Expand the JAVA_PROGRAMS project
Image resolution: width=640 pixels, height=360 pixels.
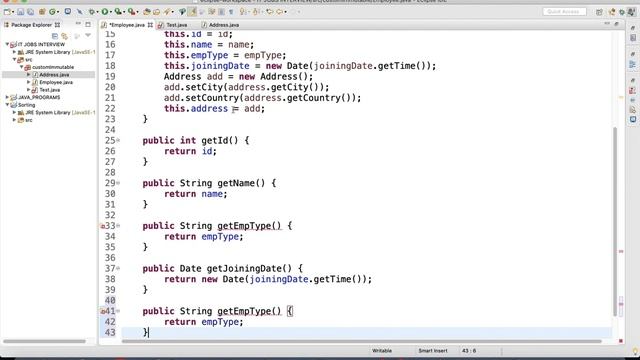[x=7, y=97]
